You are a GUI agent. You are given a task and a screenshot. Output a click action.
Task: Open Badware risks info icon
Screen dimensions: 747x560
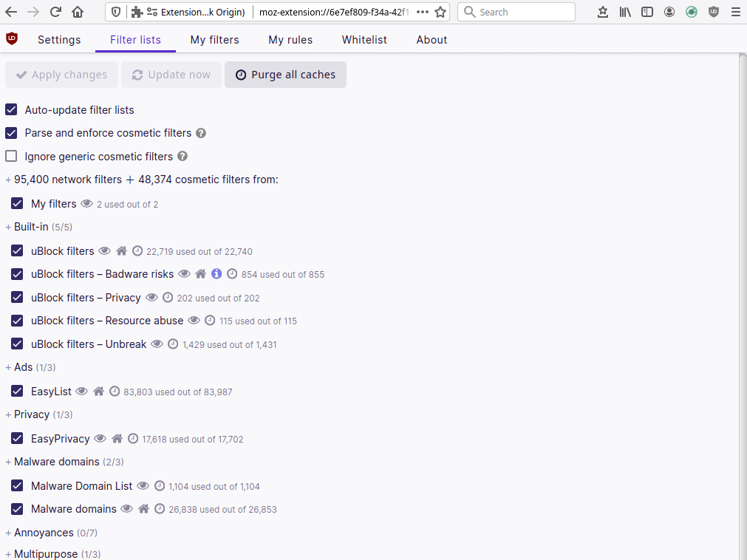click(216, 274)
